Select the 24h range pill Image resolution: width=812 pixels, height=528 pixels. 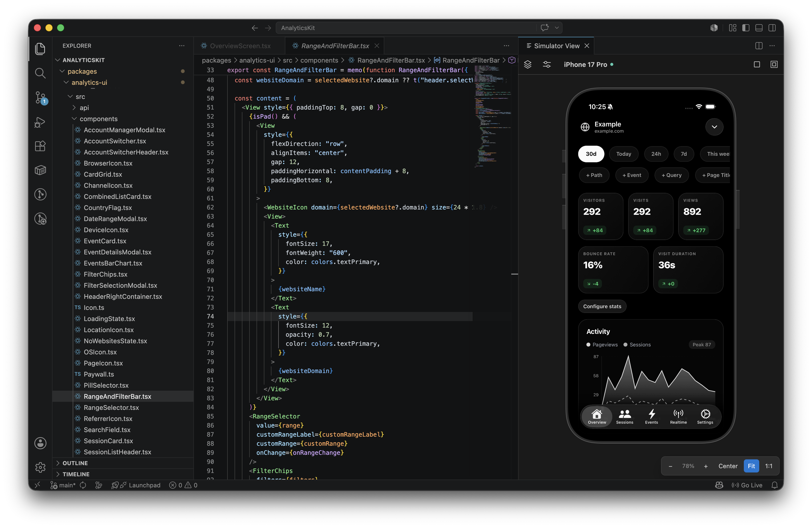(656, 154)
